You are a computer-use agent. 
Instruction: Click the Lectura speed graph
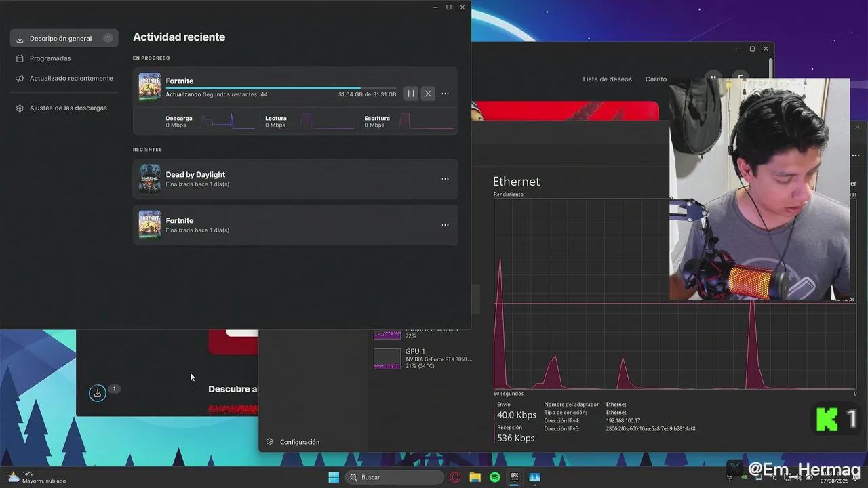[x=327, y=121]
